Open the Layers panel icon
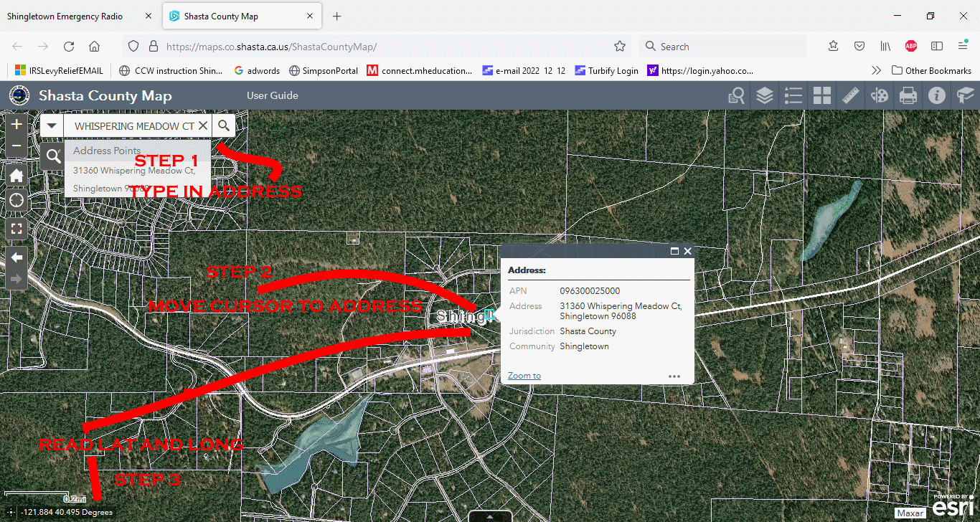Screen dimensions: 980x522 pos(765,95)
